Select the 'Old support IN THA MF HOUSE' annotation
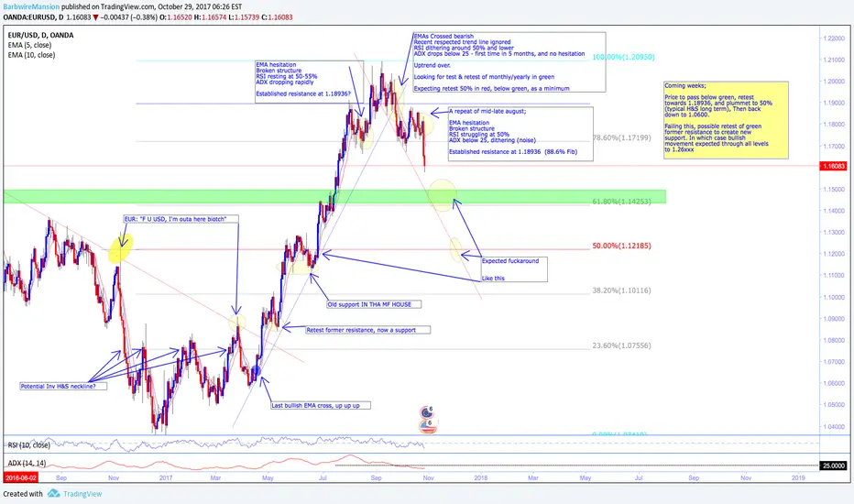Screen dimensions: 854x504 pyautogui.click(x=374, y=304)
